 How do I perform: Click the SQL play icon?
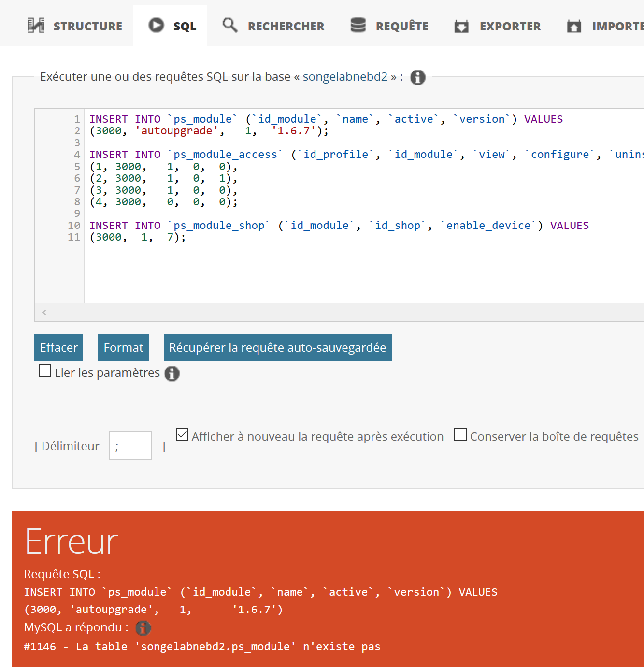tap(156, 25)
